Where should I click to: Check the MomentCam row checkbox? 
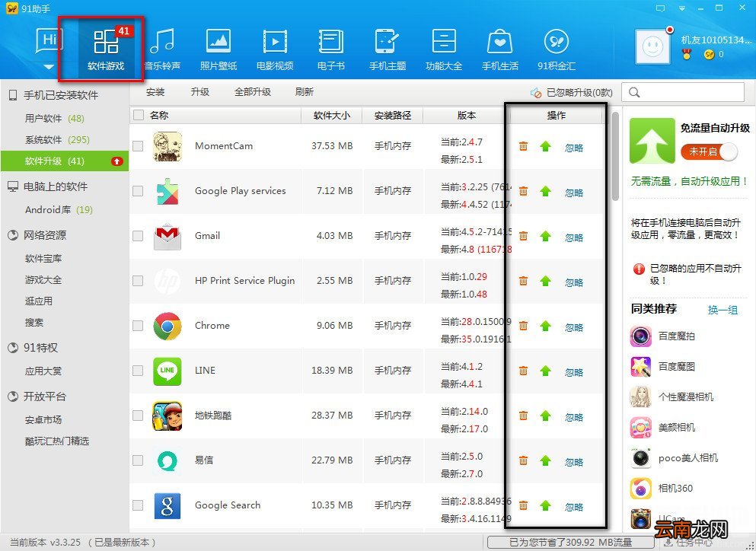(x=138, y=146)
